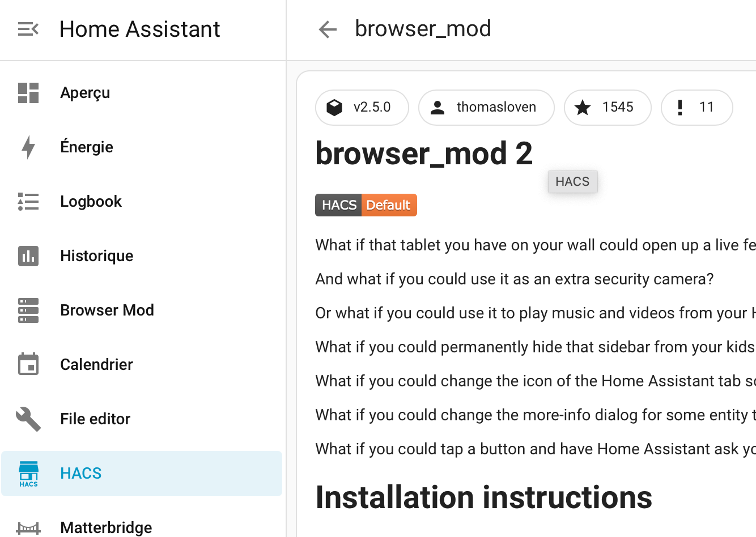
Task: Click the HACS Default badge
Action: pos(366,205)
